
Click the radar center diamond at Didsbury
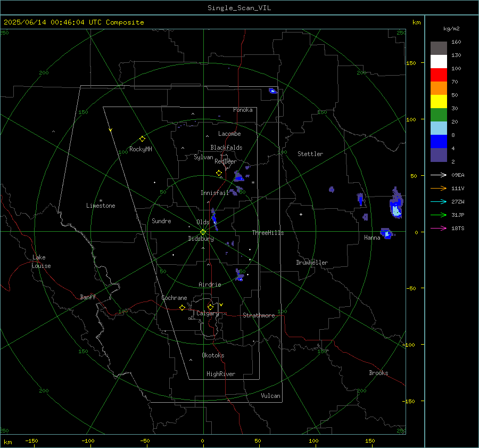[203, 232]
